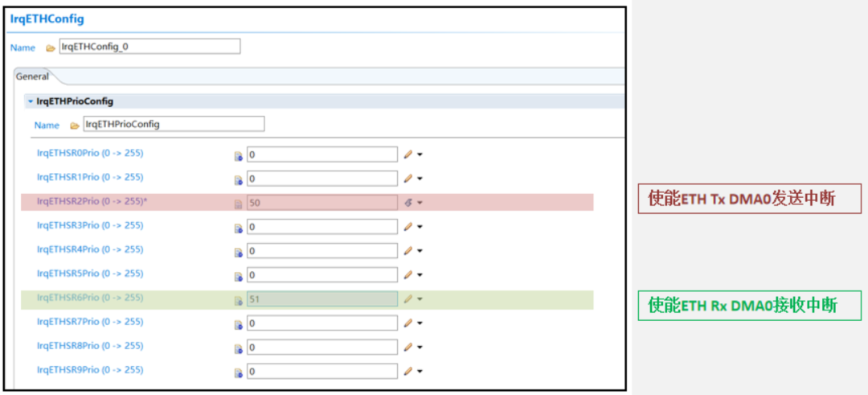Click edit icon for IrqETHSR2Prio row
The height and width of the screenshot is (395, 868).
coord(408,203)
